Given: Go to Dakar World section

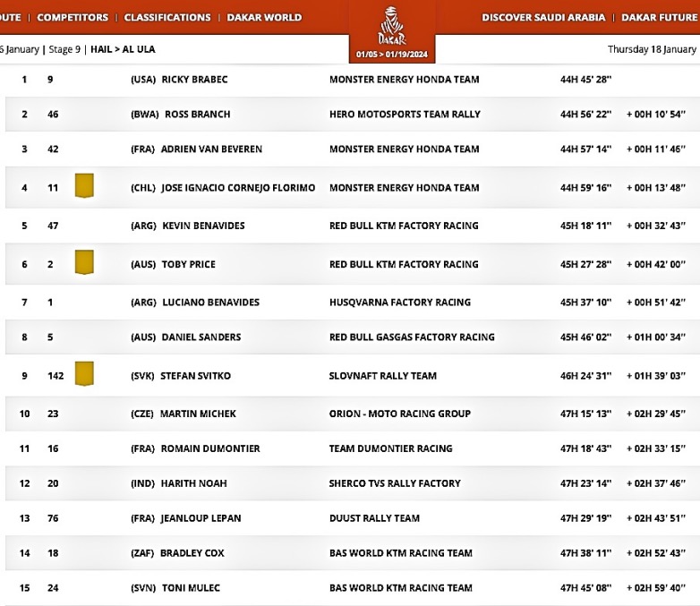Looking at the screenshot, I should coord(264,17).
